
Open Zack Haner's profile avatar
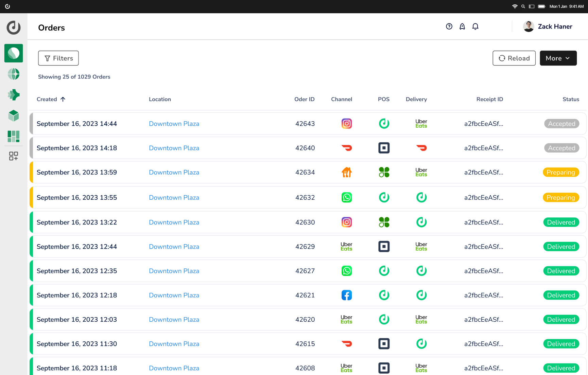point(529,26)
